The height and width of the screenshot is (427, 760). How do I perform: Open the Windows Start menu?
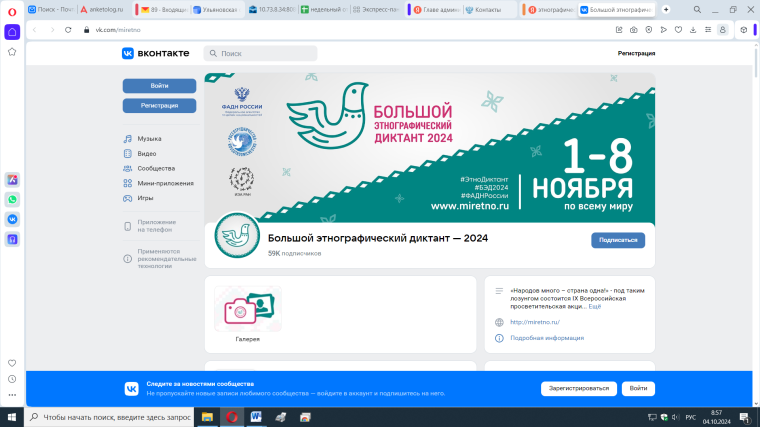click(x=12, y=417)
